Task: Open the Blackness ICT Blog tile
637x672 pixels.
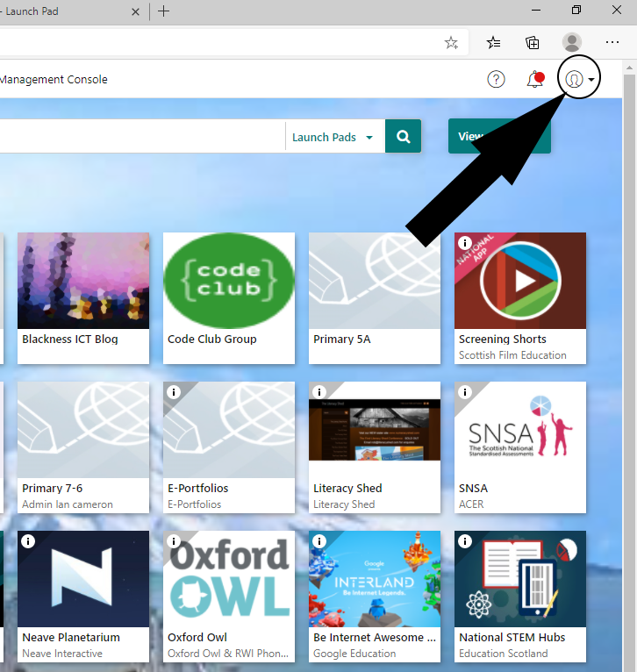Action: click(83, 298)
